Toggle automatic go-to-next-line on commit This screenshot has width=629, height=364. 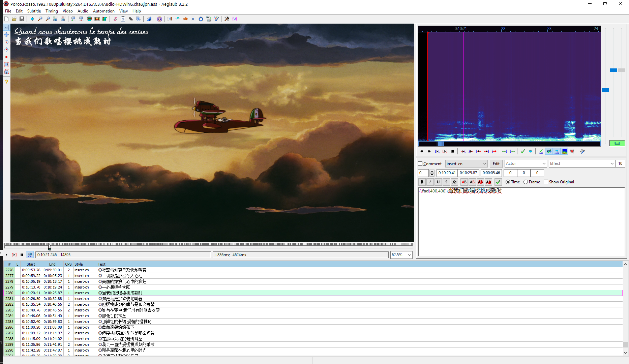coord(549,151)
